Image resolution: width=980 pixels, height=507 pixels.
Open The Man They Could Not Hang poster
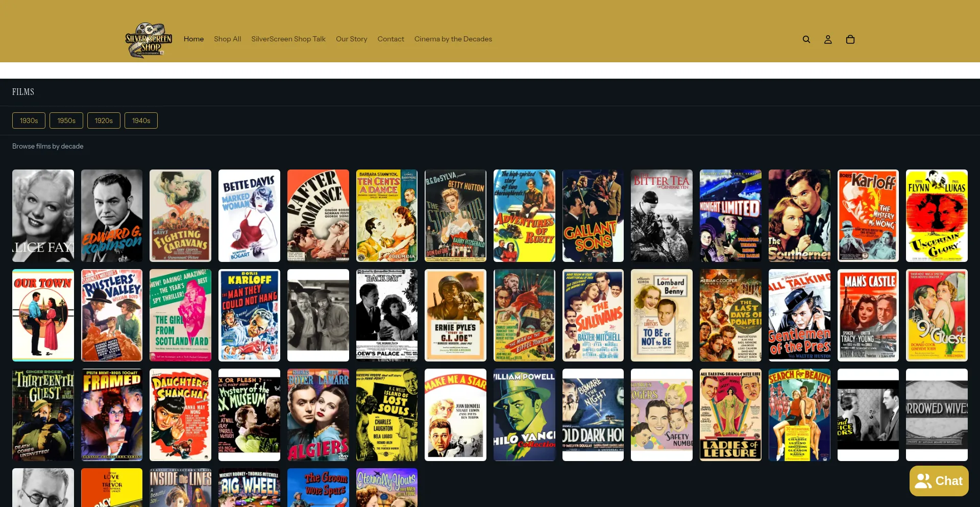point(249,315)
